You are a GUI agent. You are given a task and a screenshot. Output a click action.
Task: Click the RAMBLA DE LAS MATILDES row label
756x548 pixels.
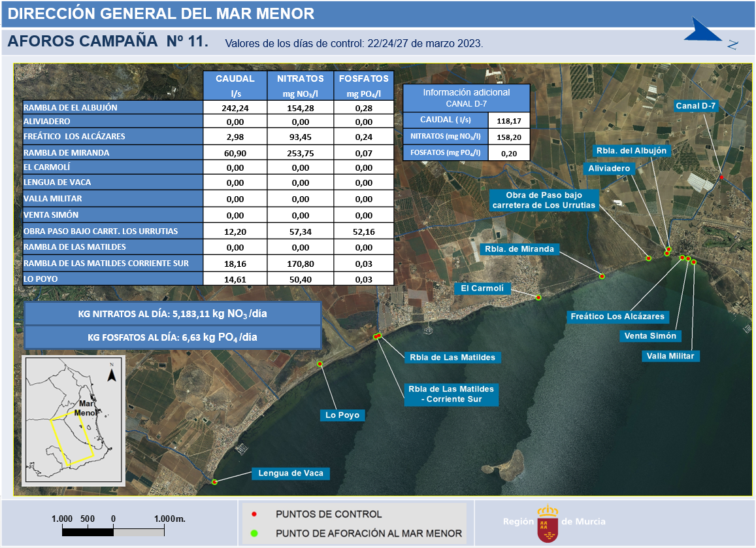coord(113,247)
